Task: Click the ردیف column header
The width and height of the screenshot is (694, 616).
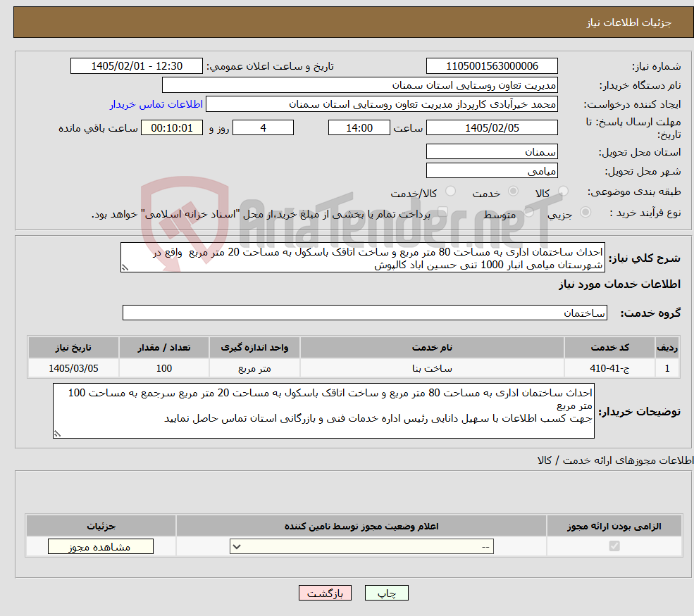Action: (667, 348)
